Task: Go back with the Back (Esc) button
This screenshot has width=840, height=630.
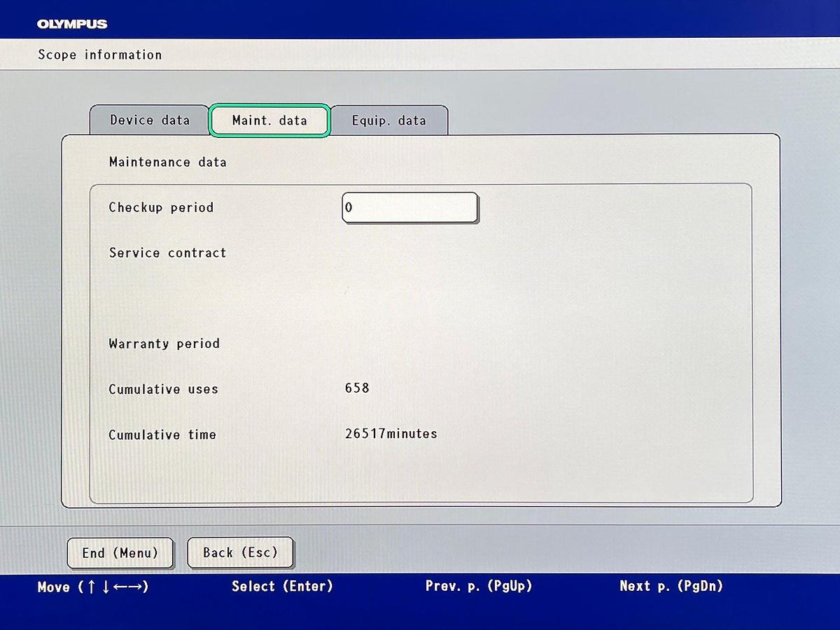Action: [x=240, y=553]
